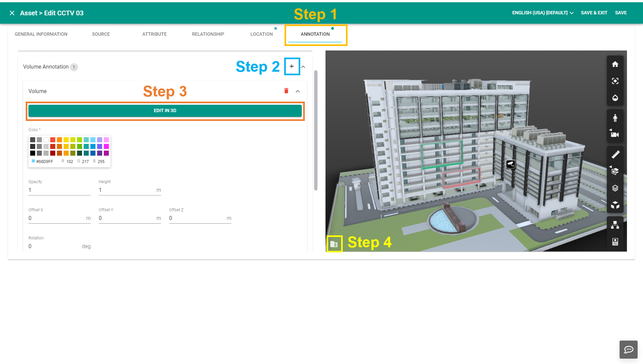Pick the pure black color swatch
This screenshot has height=364, width=643.
point(32,153)
